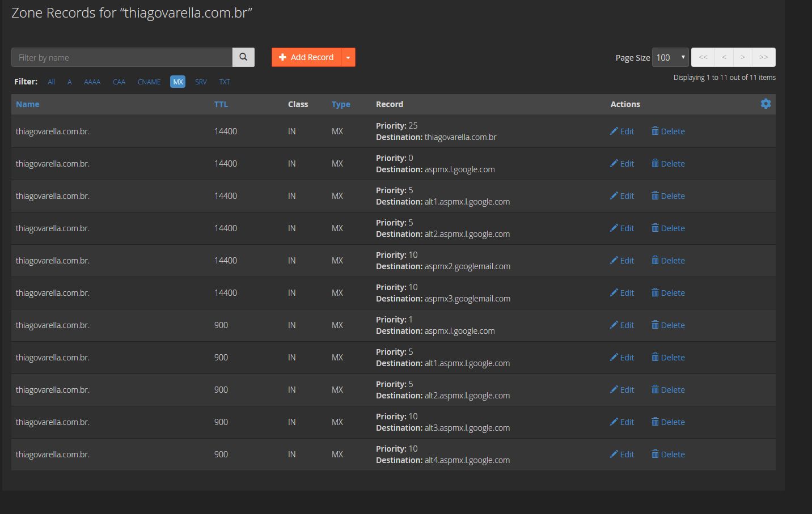The height and width of the screenshot is (514, 812).
Task: Sort table by TTL column
Action: pos(221,104)
